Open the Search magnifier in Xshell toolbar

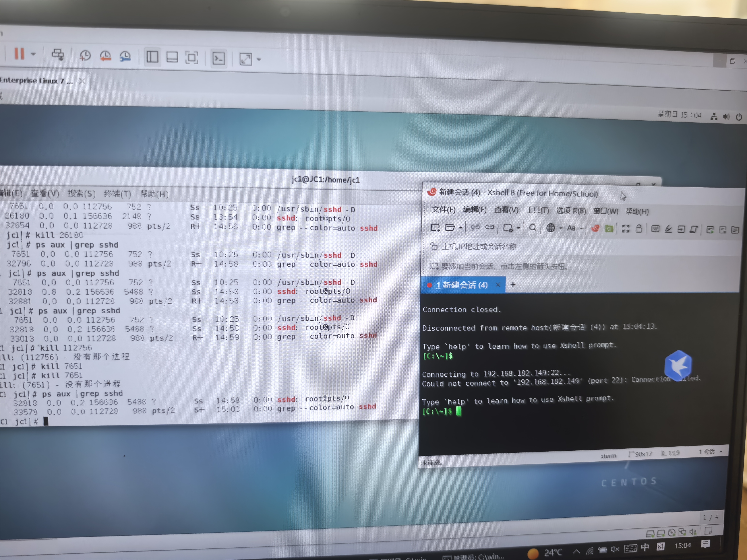click(x=533, y=228)
